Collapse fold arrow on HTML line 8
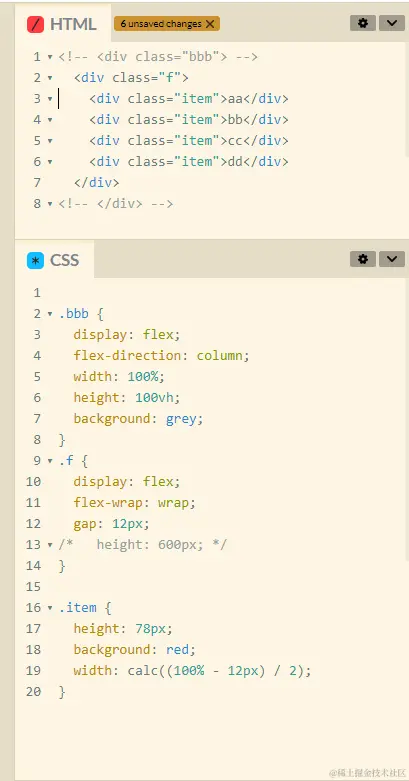409x781 pixels. tap(50, 204)
